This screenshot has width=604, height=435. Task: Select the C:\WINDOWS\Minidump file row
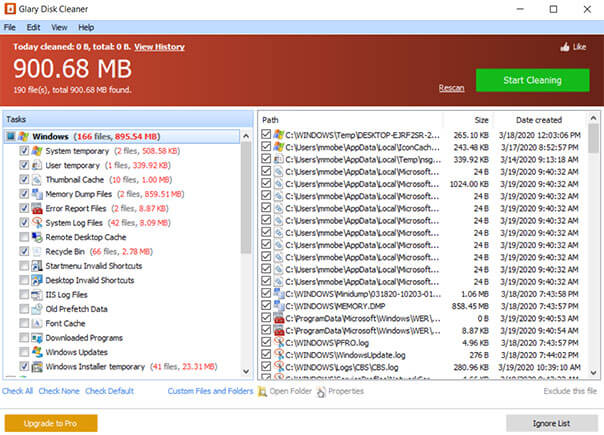tap(422, 294)
